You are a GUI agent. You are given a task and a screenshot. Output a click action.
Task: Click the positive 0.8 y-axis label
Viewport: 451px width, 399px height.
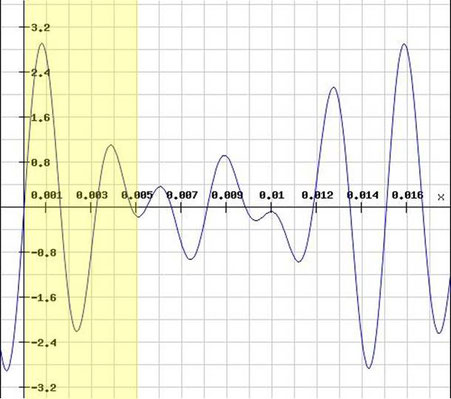40,163
